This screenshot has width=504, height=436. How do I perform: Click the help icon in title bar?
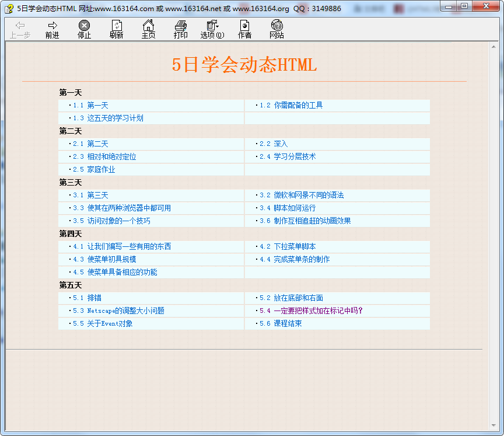coord(9,8)
